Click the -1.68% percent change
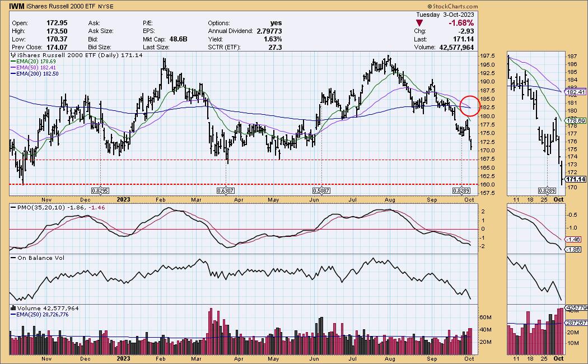This screenshot has height=364, width=588. click(x=461, y=23)
